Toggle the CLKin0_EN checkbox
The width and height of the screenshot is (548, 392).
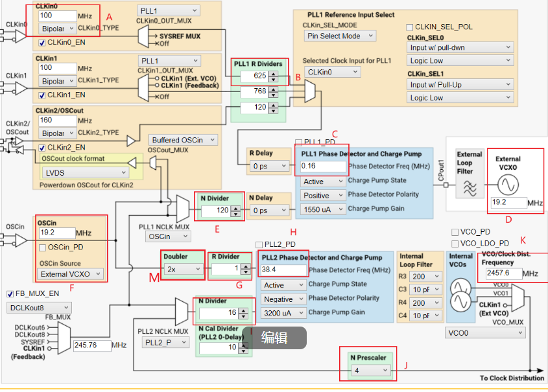tap(42, 43)
